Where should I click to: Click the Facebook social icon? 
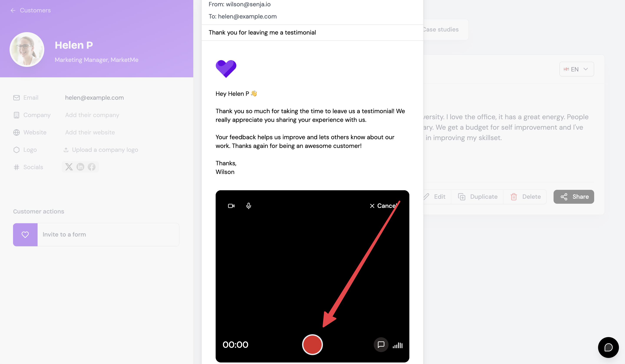click(91, 167)
